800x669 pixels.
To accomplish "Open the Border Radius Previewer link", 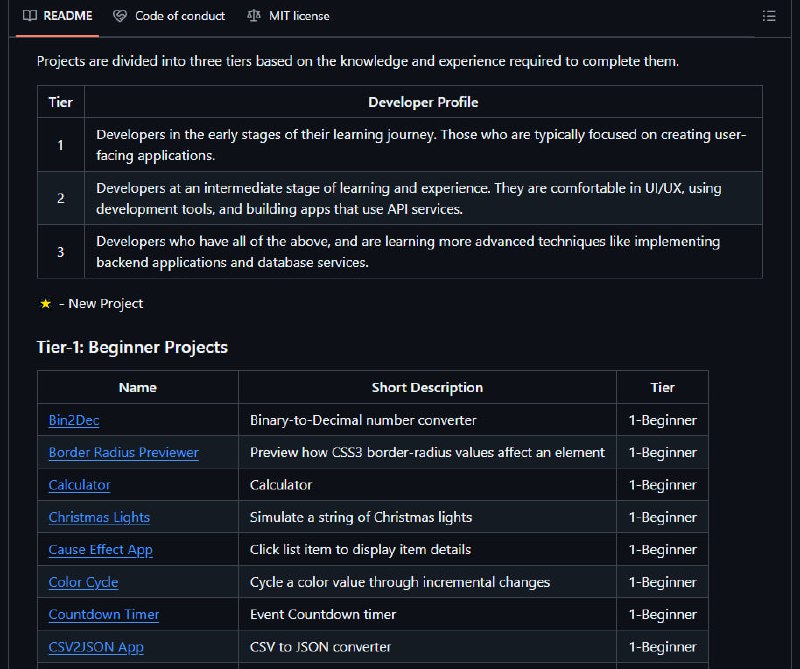I will pos(123,452).
